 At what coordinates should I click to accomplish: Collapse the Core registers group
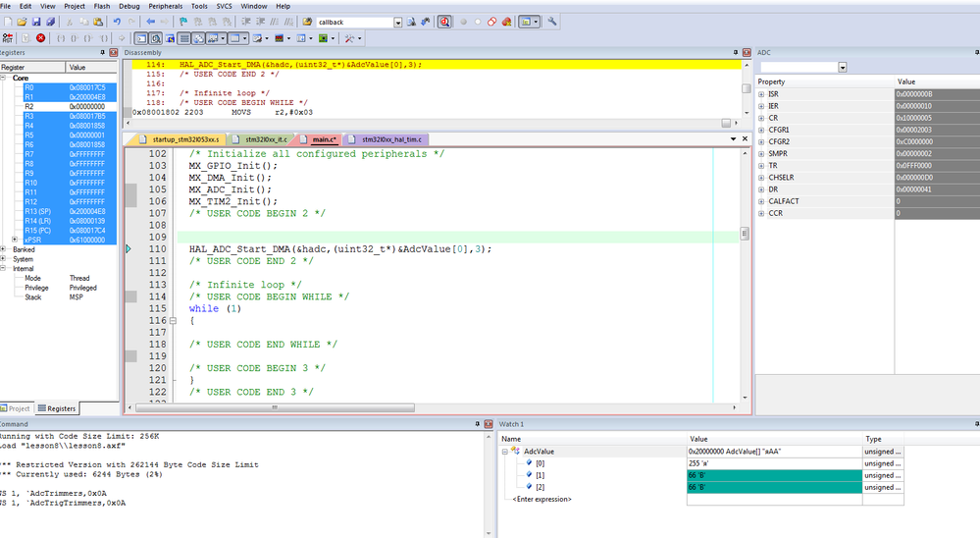3,78
